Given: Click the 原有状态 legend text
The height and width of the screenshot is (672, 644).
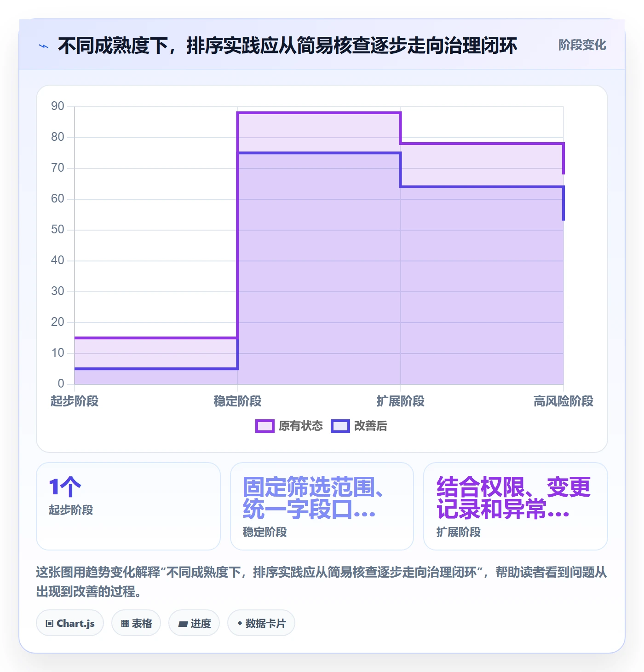Looking at the screenshot, I should (x=301, y=426).
